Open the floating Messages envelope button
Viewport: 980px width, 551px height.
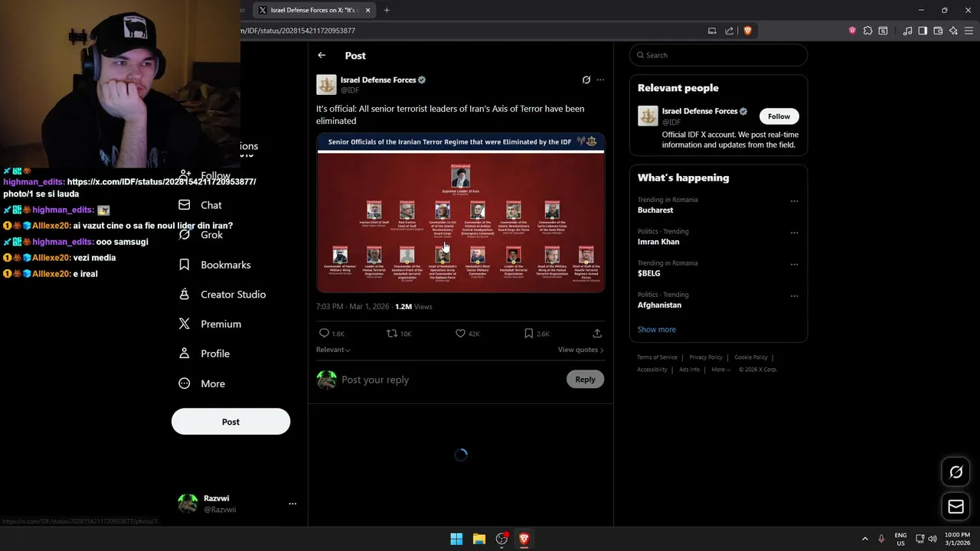click(955, 507)
